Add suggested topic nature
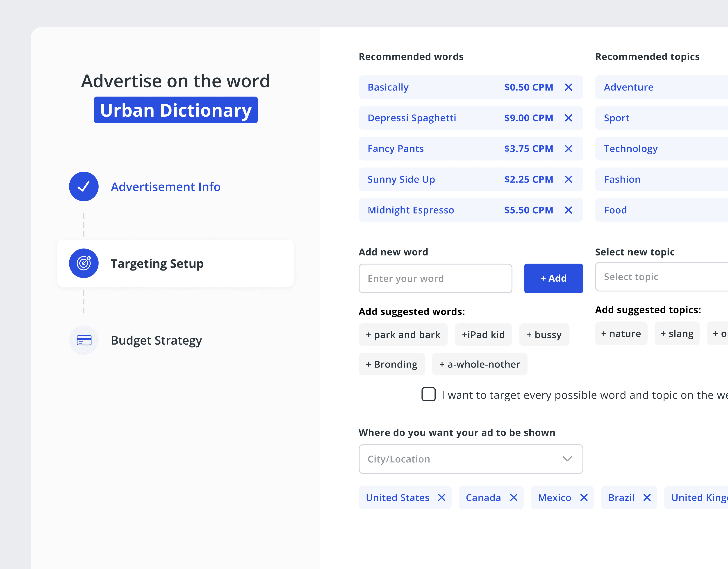The image size is (728, 569). [x=621, y=334]
